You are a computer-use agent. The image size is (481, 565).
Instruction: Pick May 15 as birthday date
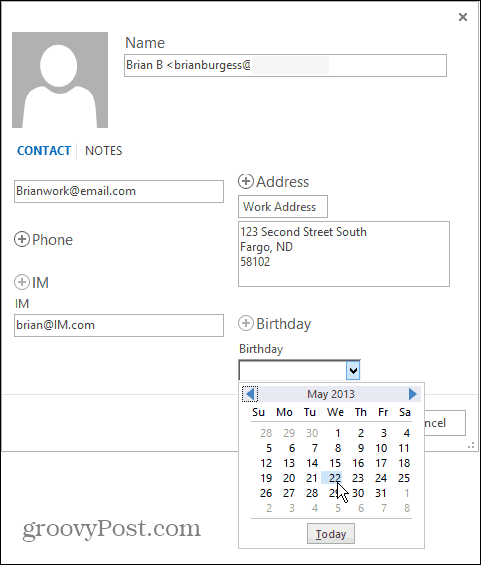click(x=335, y=463)
